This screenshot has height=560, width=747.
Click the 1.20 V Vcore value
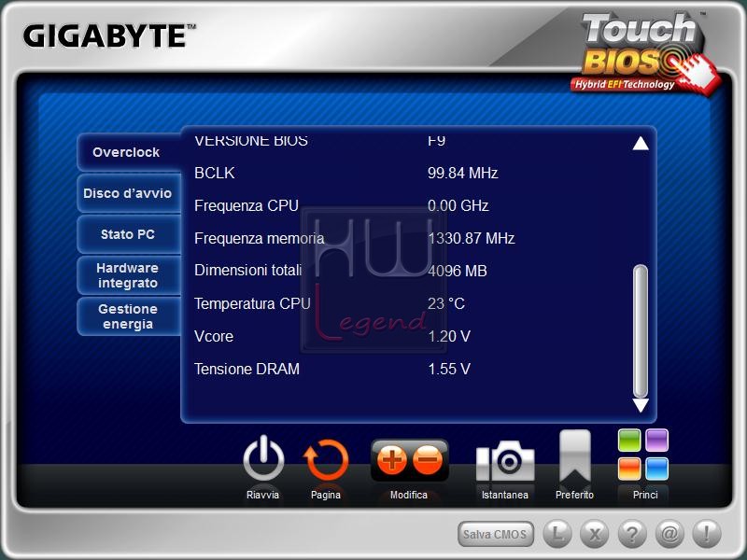(x=449, y=336)
